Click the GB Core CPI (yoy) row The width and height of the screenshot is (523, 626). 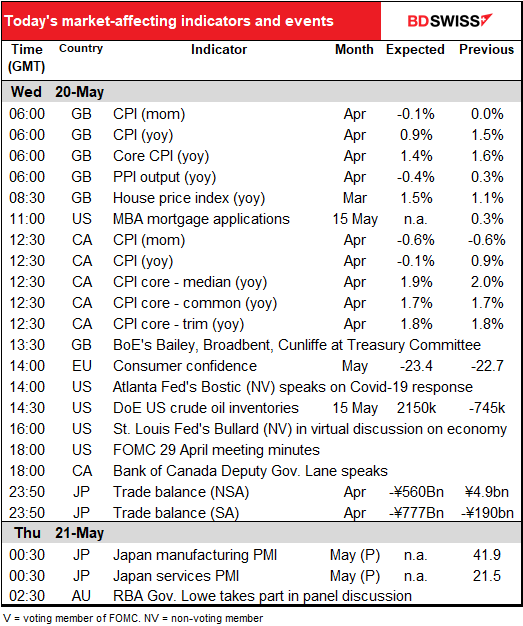pos(261,156)
